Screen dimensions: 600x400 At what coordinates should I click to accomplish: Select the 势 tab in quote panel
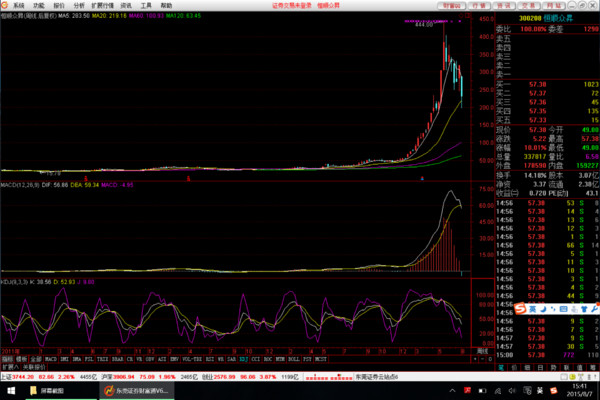[553, 367]
